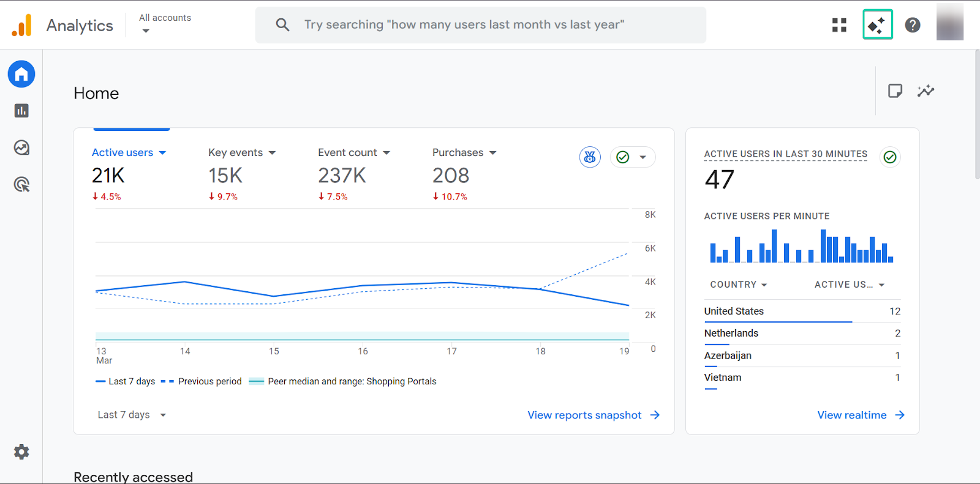Change the Last 7 days date range
The image size is (980, 484).
pos(132,415)
